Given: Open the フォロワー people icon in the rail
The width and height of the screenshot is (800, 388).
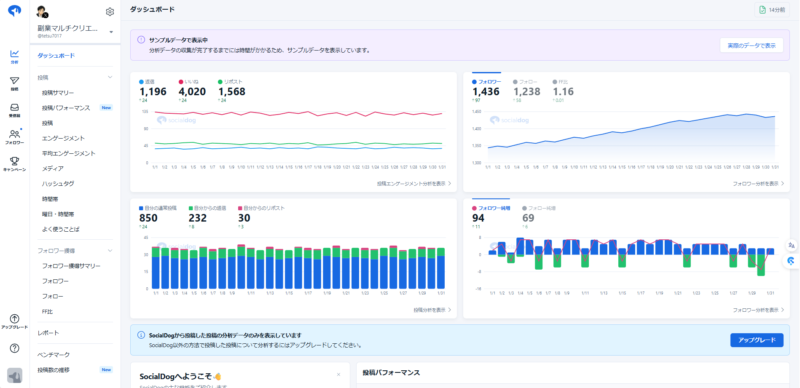Looking at the screenshot, I should point(14,137).
